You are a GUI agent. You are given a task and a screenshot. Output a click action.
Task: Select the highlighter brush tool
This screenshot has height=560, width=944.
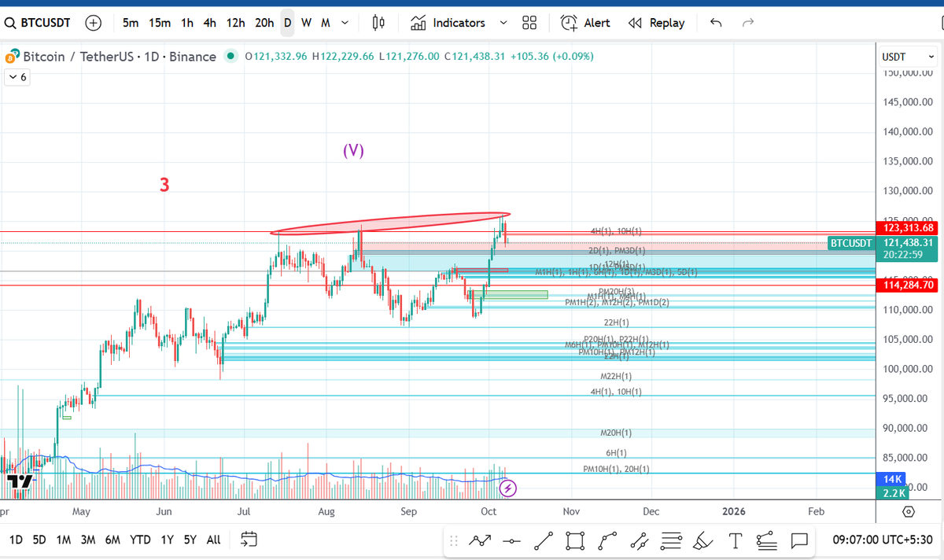pos(702,541)
